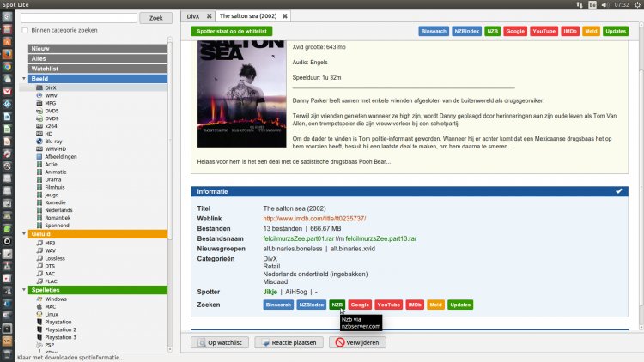The height and width of the screenshot is (362, 644).
Task: Select the FLAC audio category
Action: pos(46,281)
